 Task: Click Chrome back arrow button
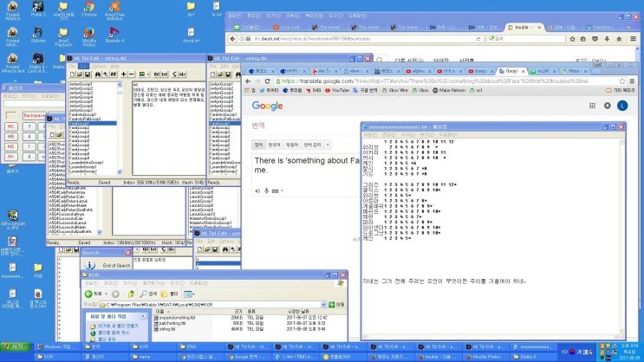coord(248,81)
